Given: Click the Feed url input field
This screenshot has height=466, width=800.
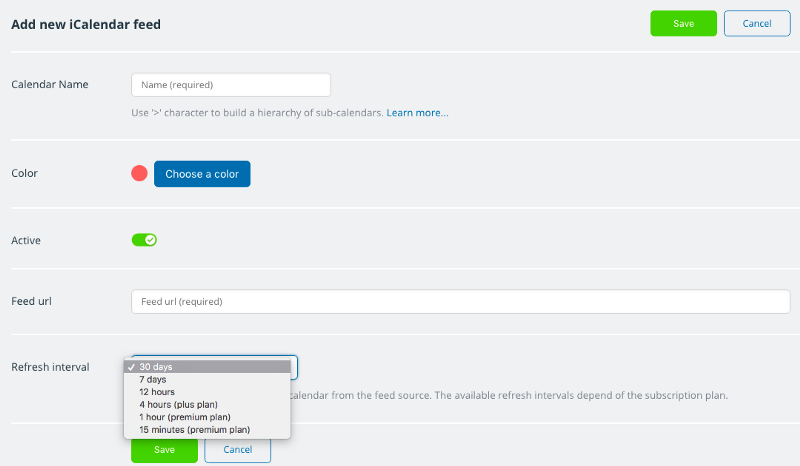Looking at the screenshot, I should click(x=460, y=302).
